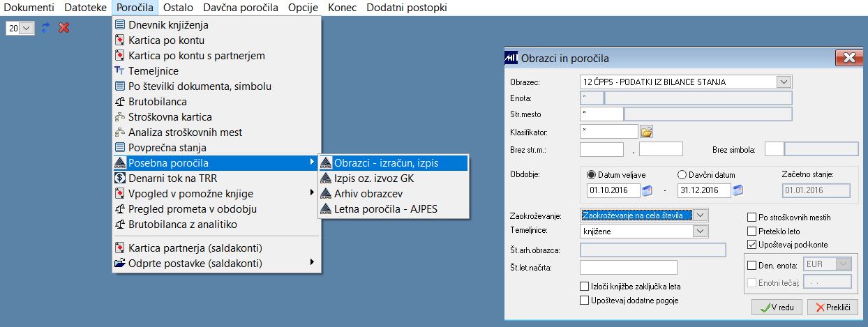Viewport: 868px width, 327px height.
Task: Expand Odprte postavke submenu arrow
Action: pos(311,263)
